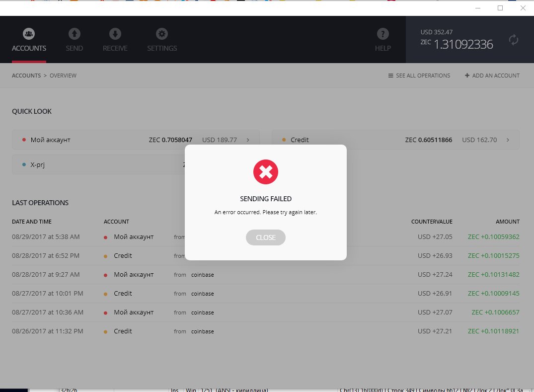Click the Amount column header
This screenshot has width=534, height=392.
click(x=508, y=222)
